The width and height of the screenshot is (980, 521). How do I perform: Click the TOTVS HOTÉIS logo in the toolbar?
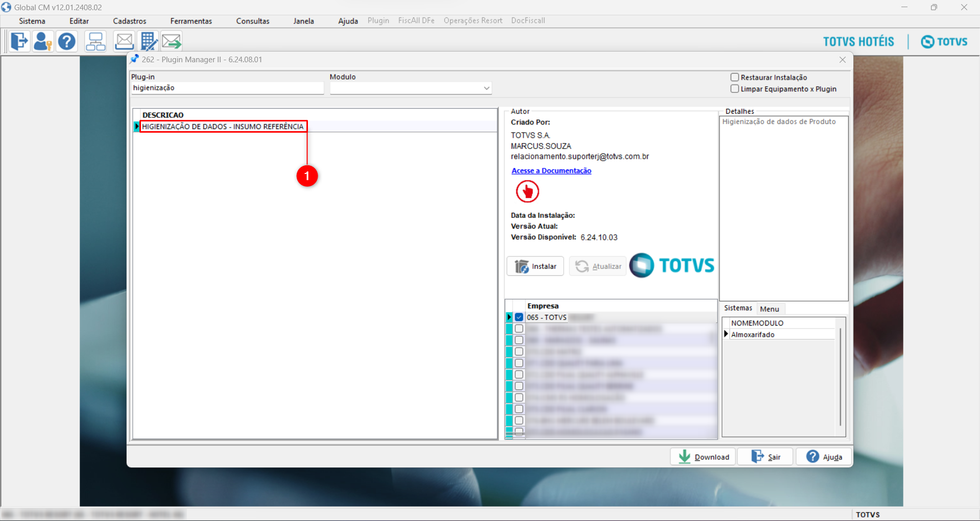click(858, 42)
